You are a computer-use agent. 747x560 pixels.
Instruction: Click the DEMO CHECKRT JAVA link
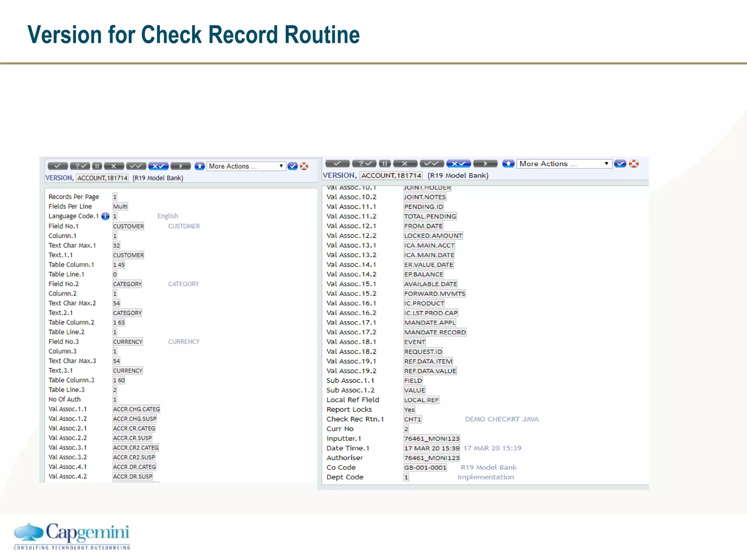502,419
